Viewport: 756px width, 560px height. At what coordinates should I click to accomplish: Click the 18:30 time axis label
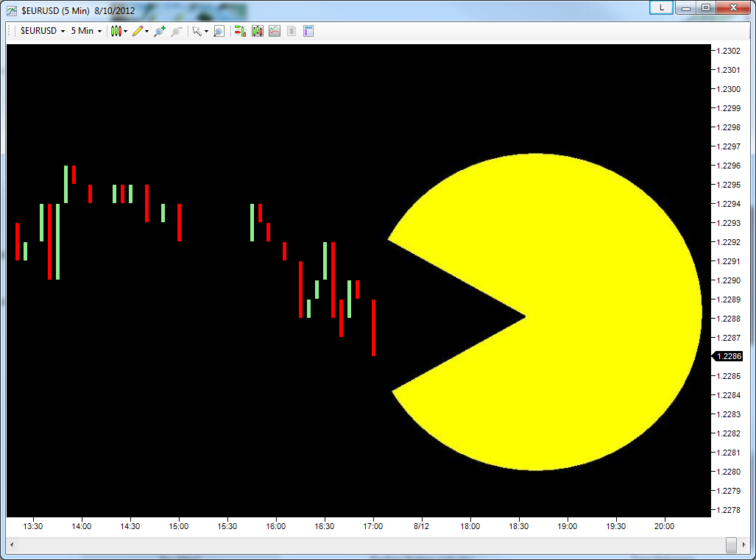pos(519,526)
